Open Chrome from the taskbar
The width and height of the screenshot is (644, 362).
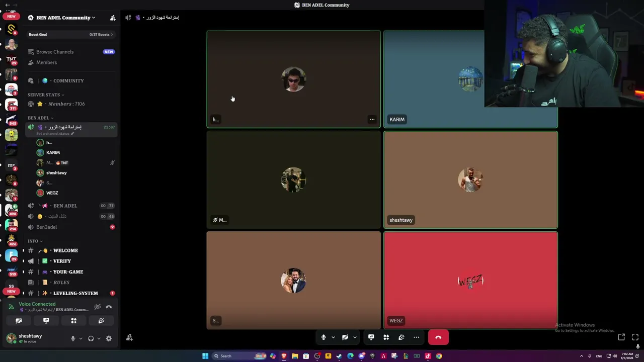pyautogui.click(x=439, y=356)
